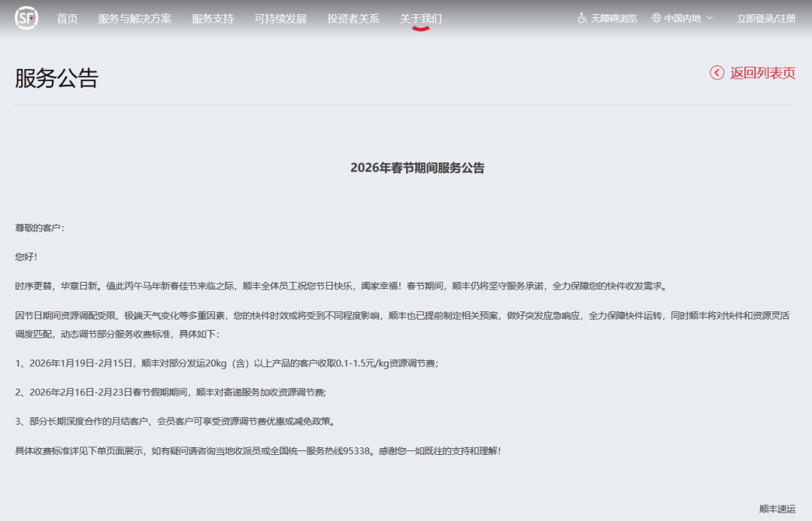Click the SF Express logo

pos(26,17)
